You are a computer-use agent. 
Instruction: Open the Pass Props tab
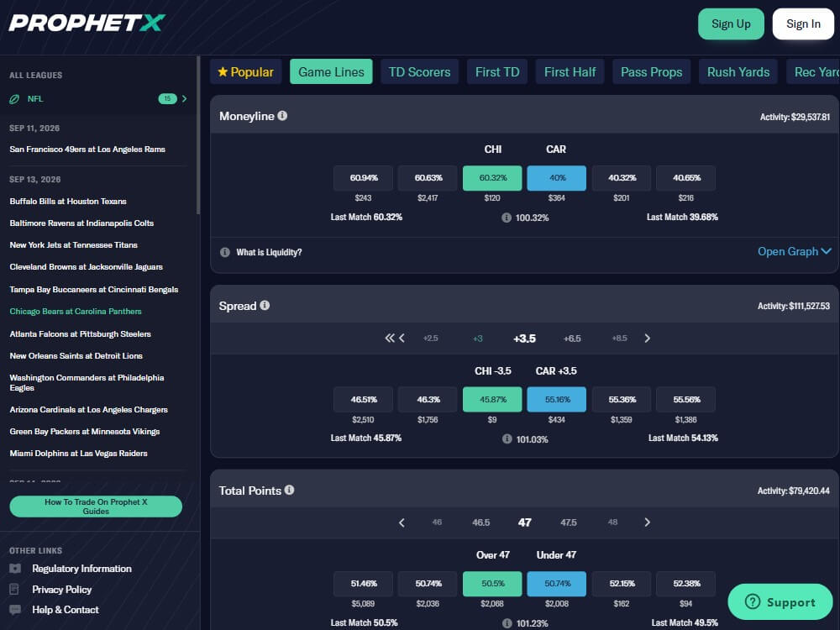click(652, 71)
